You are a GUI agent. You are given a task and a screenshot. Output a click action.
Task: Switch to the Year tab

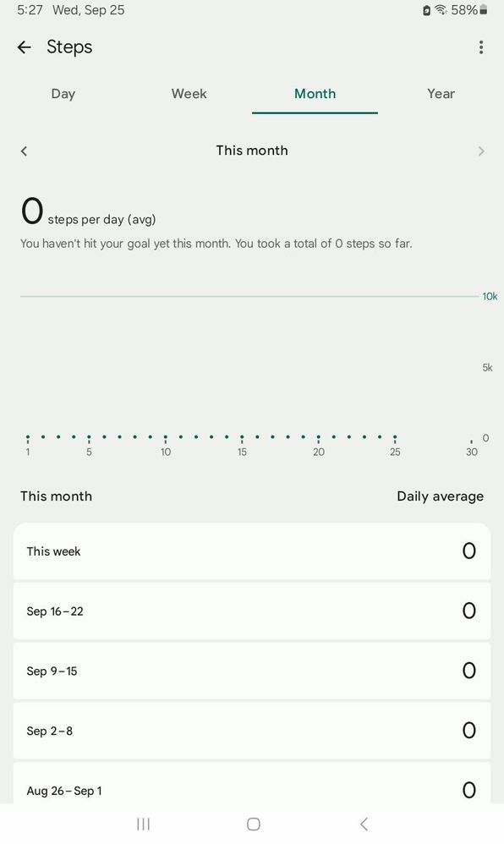[x=441, y=94]
